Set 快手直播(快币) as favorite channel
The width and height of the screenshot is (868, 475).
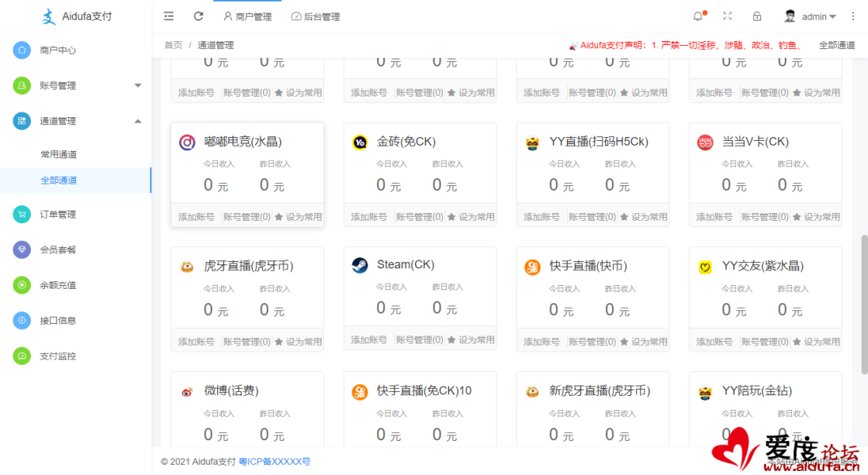(643, 341)
